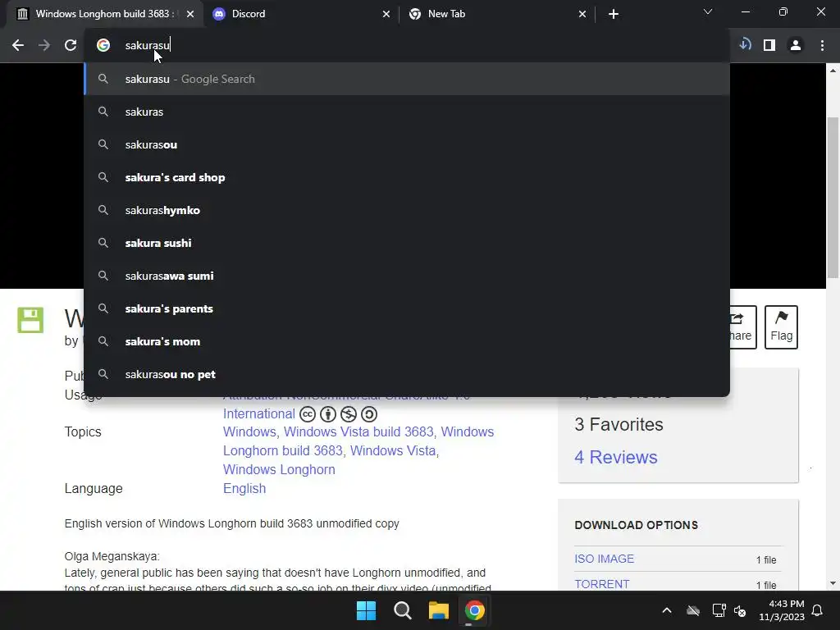Click the forward navigation arrow
Screen dimensions: 840x630
[x=44, y=46]
